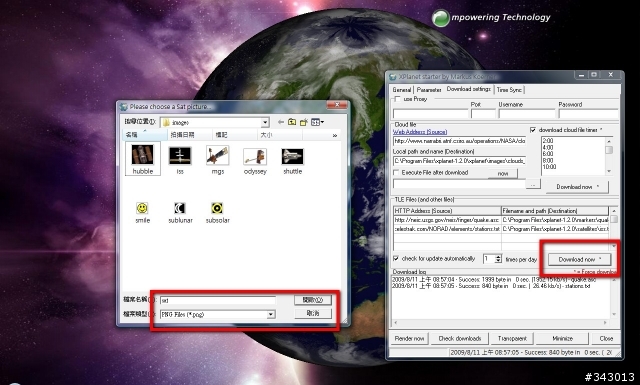Enable Execute File after download checkbox
The height and width of the screenshot is (385, 640).
tap(396, 173)
